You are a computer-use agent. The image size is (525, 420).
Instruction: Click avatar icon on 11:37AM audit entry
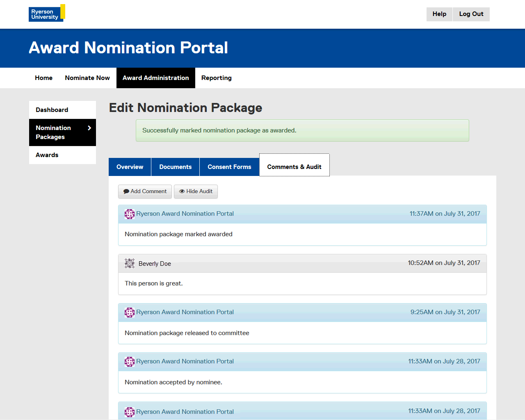[x=130, y=214]
